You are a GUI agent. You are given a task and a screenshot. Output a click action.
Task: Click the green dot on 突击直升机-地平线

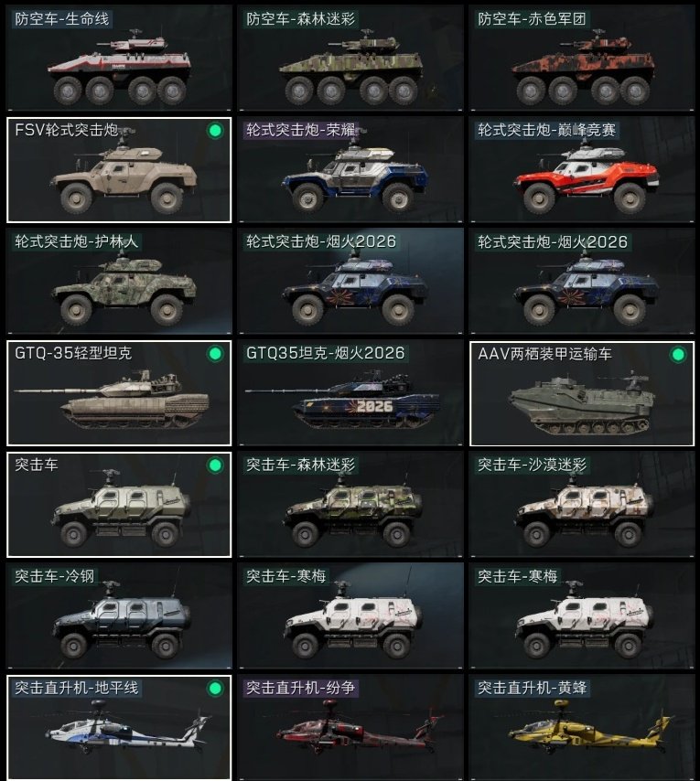point(215,689)
